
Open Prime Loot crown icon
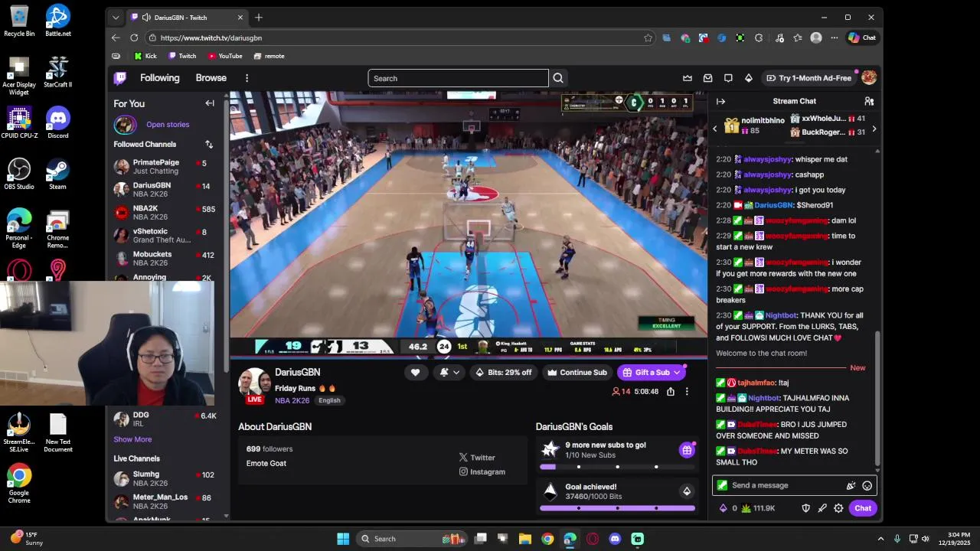coord(688,78)
